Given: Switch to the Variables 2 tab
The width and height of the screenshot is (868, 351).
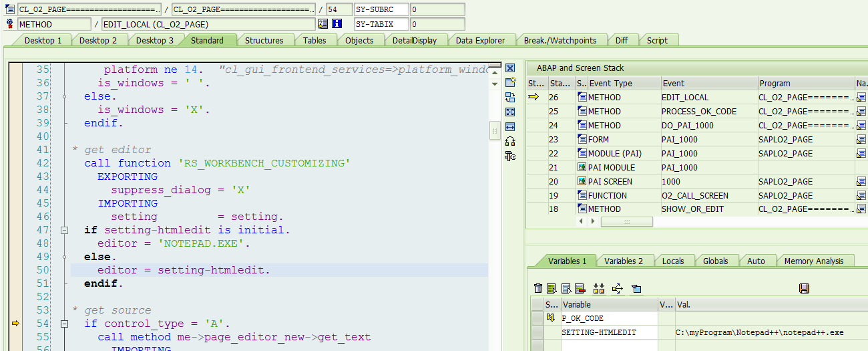Looking at the screenshot, I should [624, 261].
